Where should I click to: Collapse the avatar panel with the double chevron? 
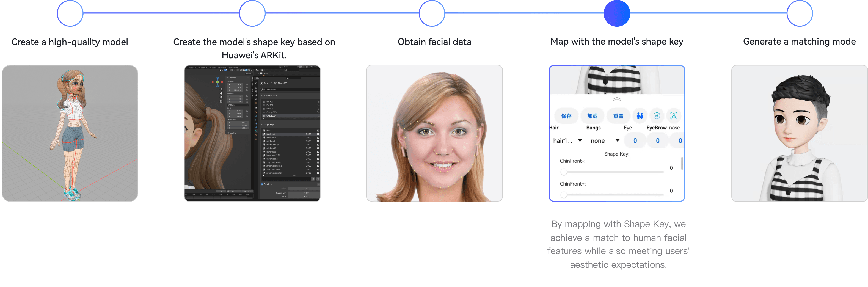click(617, 99)
